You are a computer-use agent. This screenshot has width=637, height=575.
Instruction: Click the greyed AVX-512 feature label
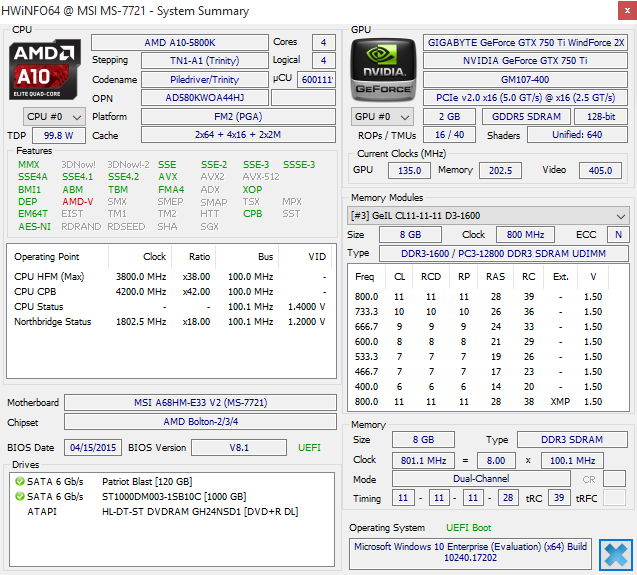click(261, 177)
